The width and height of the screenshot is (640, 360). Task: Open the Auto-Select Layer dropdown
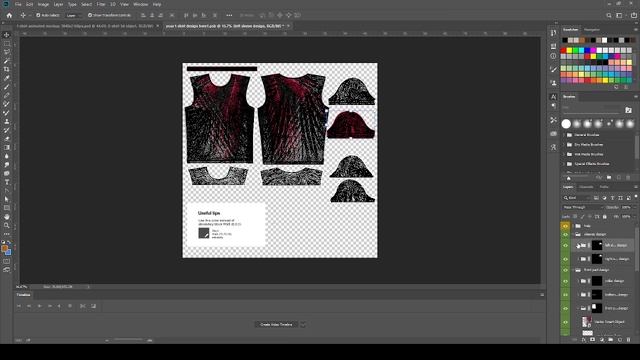[73, 15]
